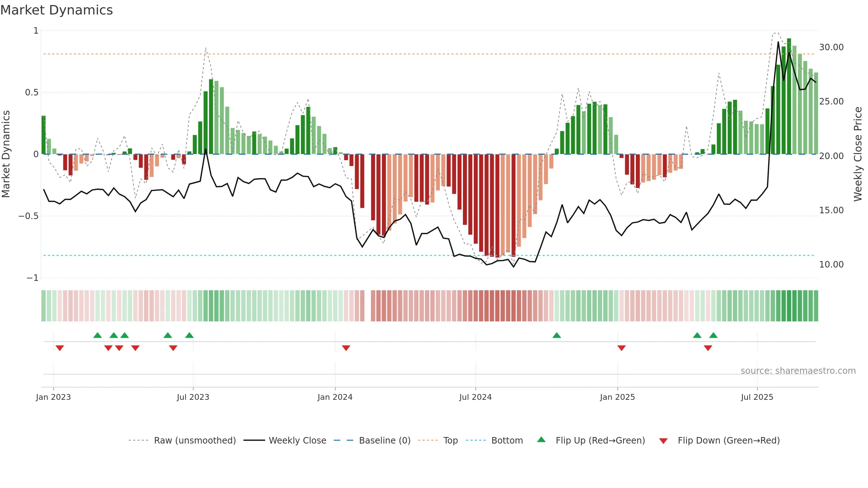This screenshot has height=488, width=868.
Task: Toggle Flip Up (Red→Green) legend entry
Action: 591,440
